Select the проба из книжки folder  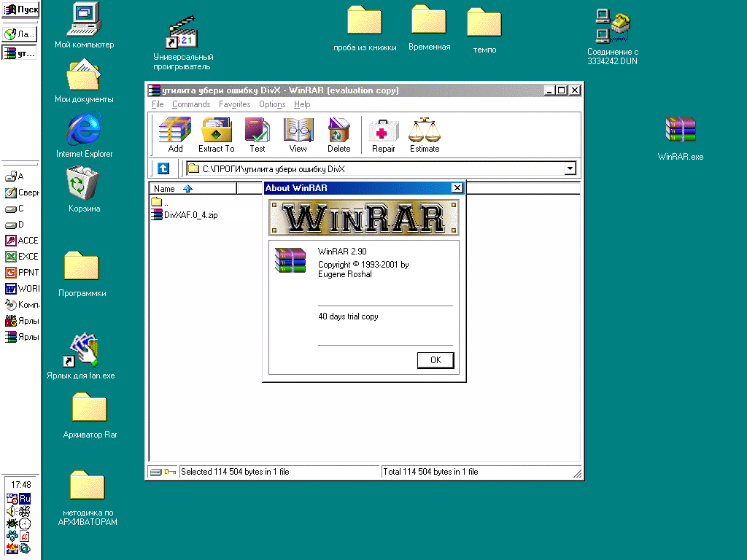pos(365,28)
